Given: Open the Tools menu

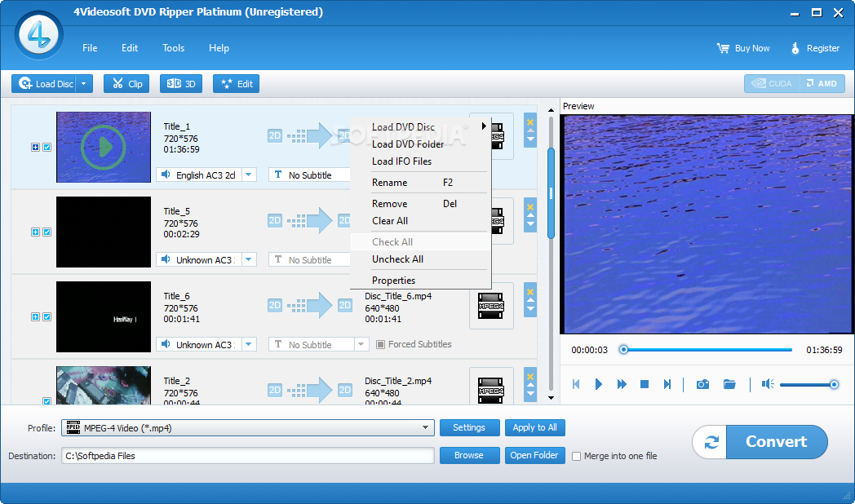Looking at the screenshot, I should [174, 48].
